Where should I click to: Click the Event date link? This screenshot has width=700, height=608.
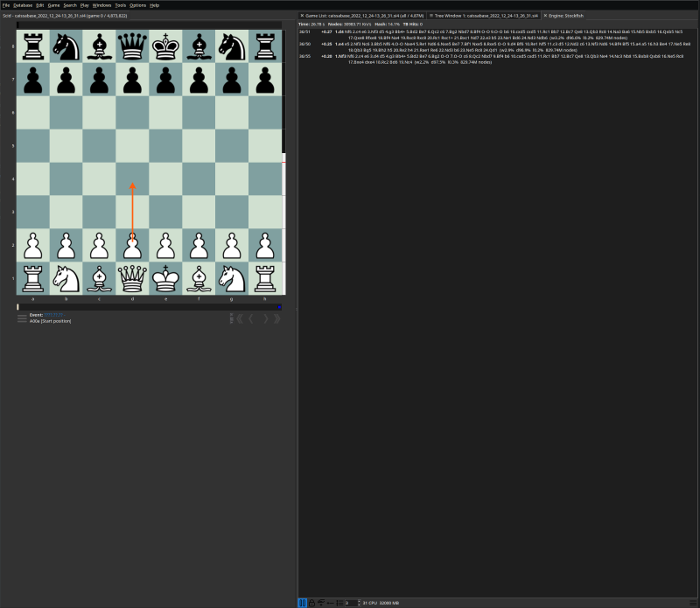click(54, 314)
